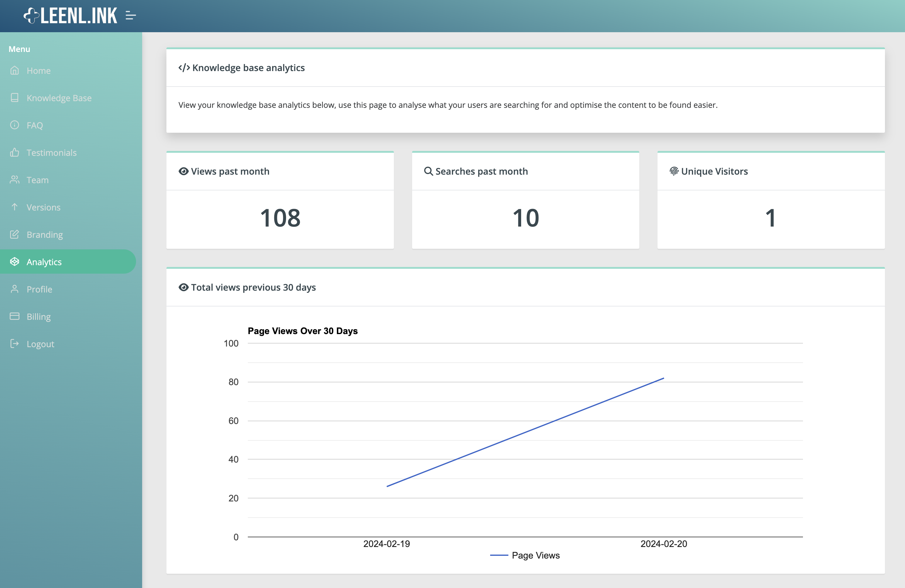Click the analytics description paragraph

(448, 105)
